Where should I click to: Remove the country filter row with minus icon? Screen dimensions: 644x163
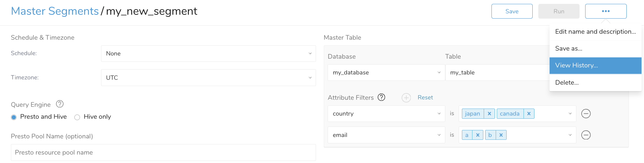[x=586, y=114]
